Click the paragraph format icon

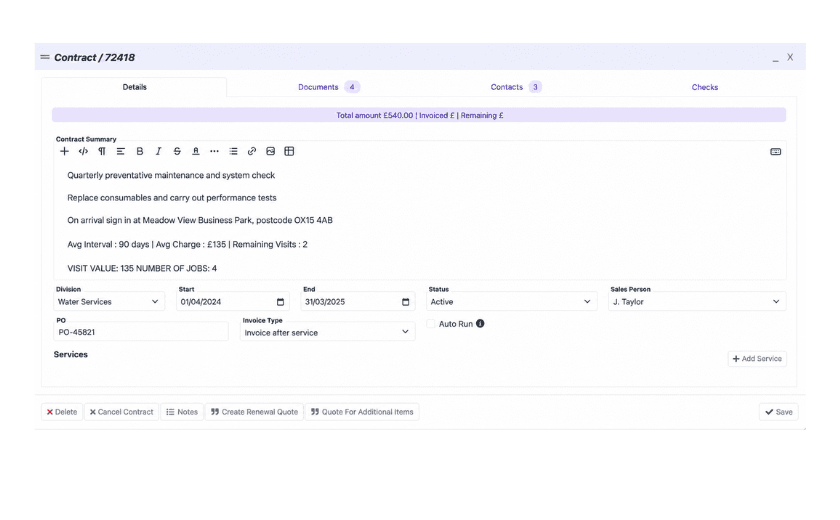point(102,152)
